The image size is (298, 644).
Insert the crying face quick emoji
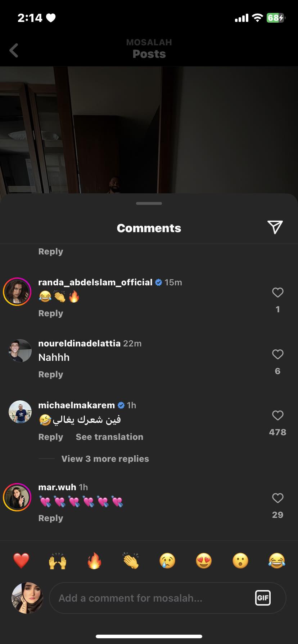(167, 561)
